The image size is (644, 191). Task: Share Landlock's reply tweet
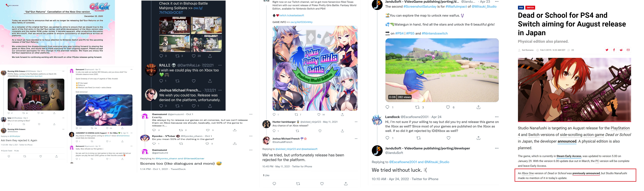pyautogui.click(x=478, y=138)
